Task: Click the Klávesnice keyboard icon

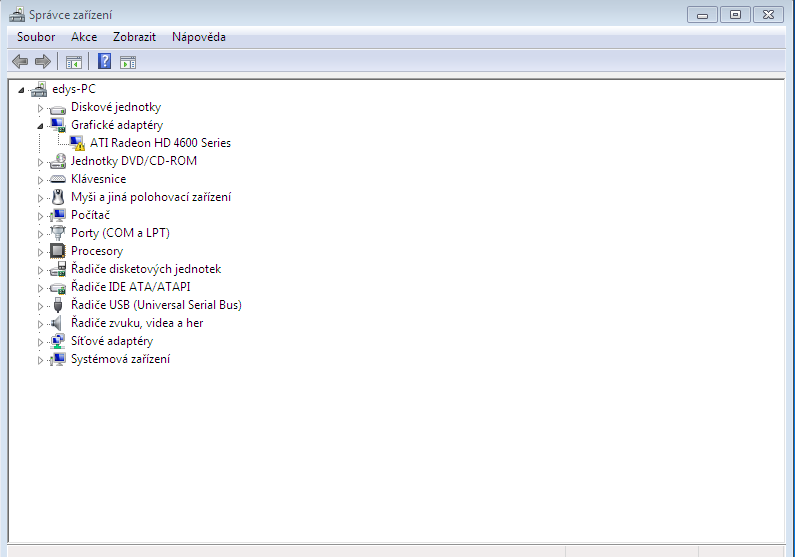Action: (58, 179)
